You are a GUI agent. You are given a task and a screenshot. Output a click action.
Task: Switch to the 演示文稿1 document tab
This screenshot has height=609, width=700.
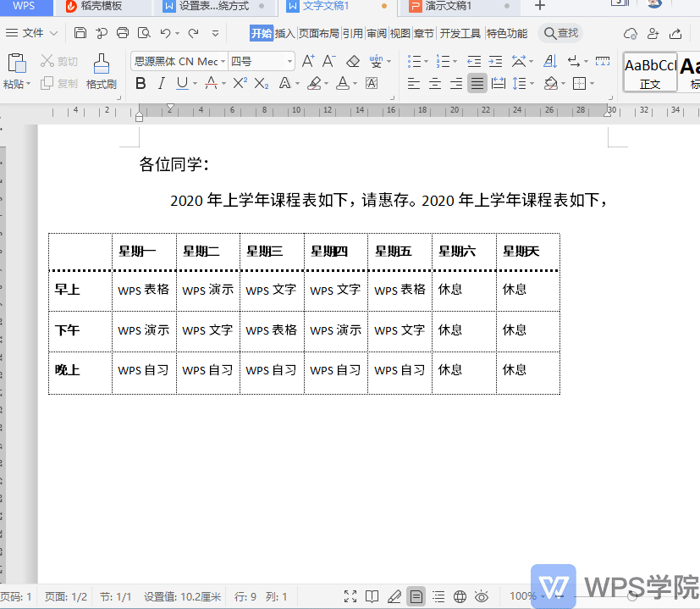459,6
